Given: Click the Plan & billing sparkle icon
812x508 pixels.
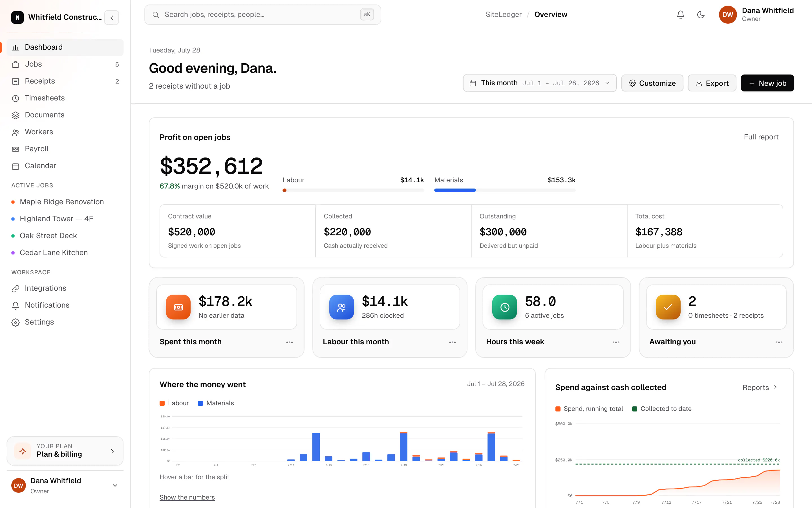Looking at the screenshot, I should [x=23, y=451].
